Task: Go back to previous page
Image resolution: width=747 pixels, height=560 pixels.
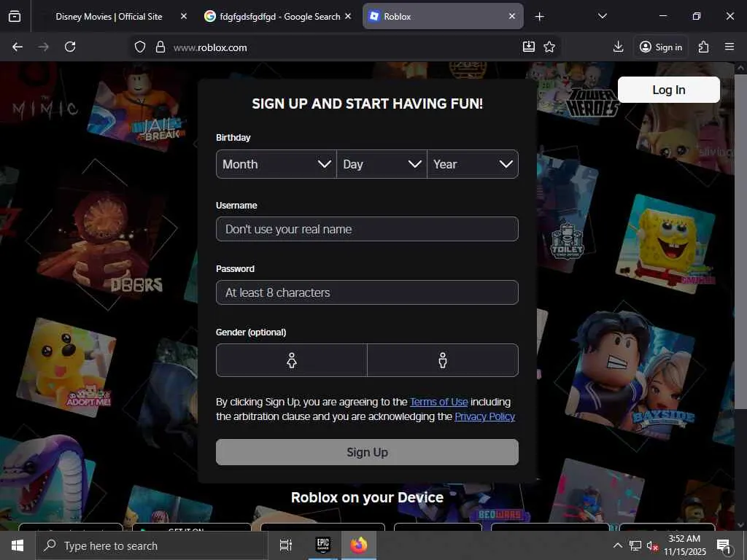Action: [x=18, y=47]
